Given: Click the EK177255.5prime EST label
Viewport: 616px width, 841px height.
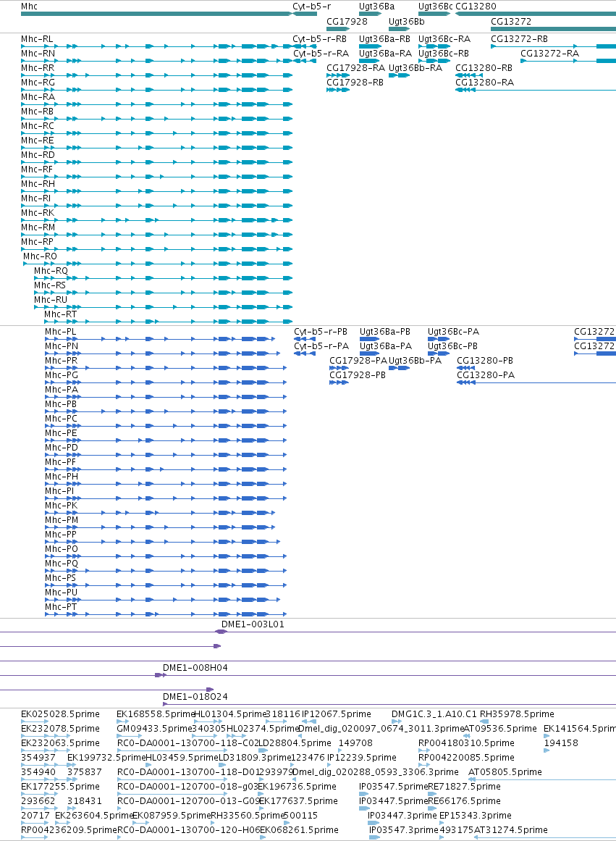Looking at the screenshot, I should coord(60,787).
